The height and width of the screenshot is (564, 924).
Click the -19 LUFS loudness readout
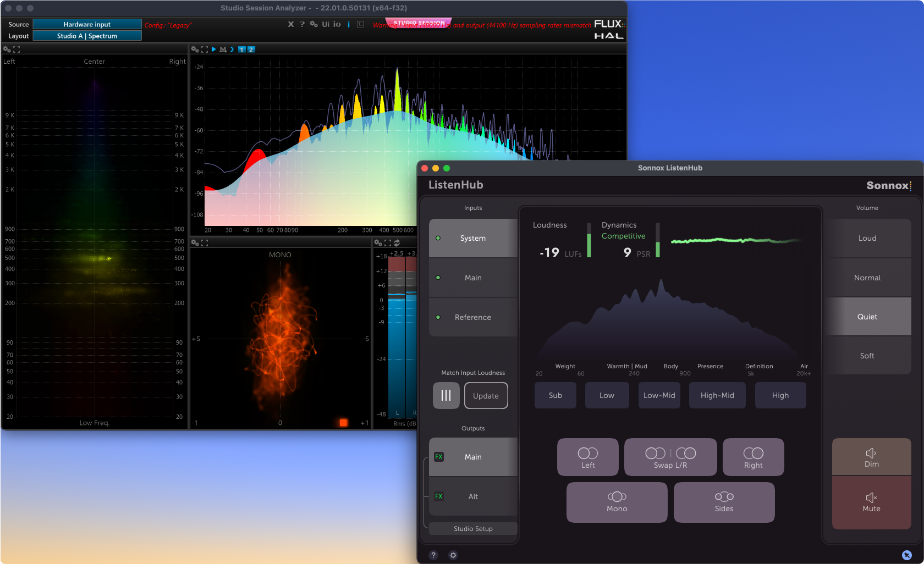click(560, 253)
